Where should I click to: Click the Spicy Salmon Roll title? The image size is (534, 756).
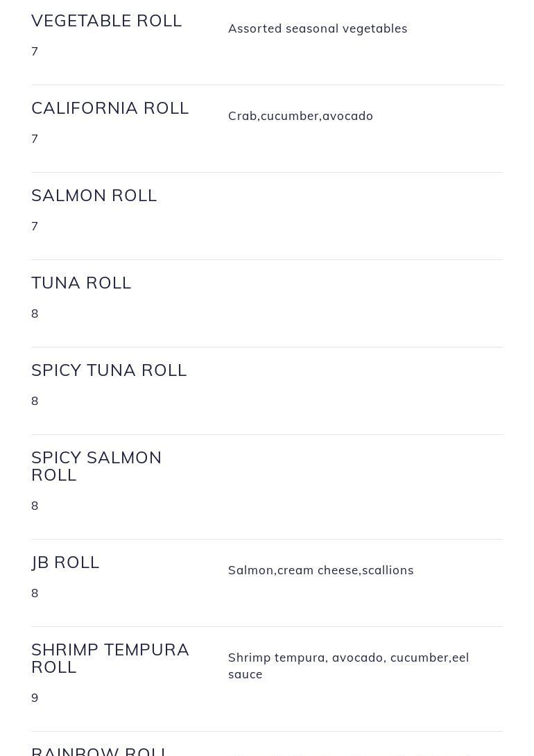pos(96,466)
